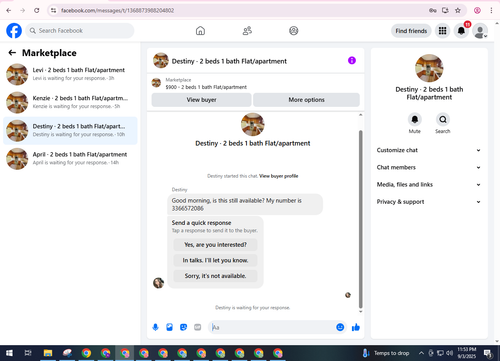Open the Windows Start menu
The image size is (500, 361).
click(9, 353)
